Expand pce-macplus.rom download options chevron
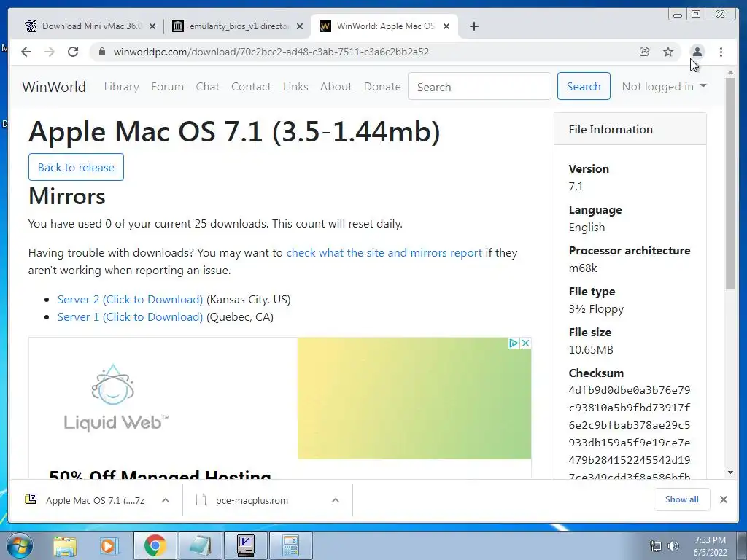The image size is (747, 560). tap(336, 500)
